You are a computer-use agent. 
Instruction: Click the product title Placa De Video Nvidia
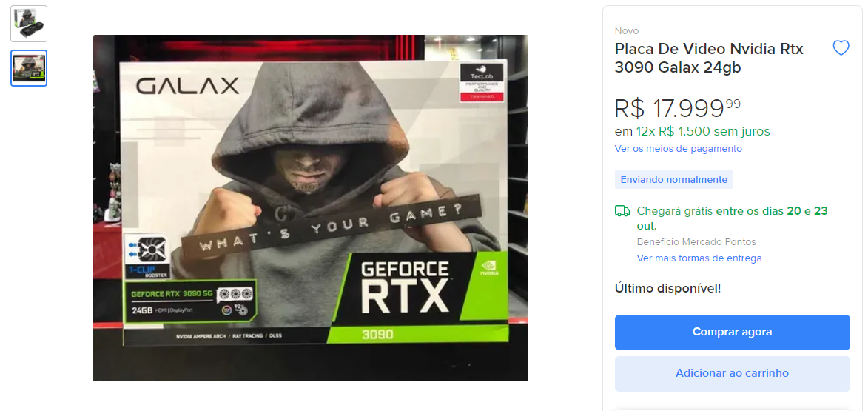[x=709, y=58]
